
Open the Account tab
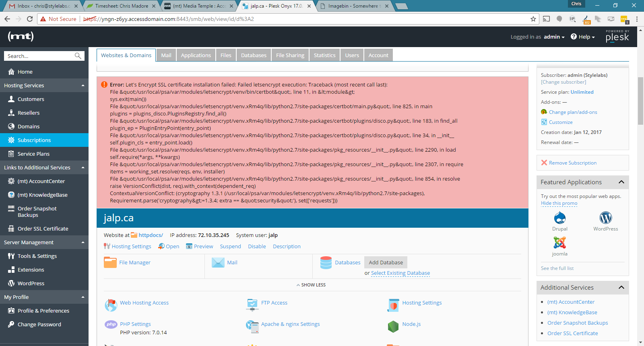[378, 55]
